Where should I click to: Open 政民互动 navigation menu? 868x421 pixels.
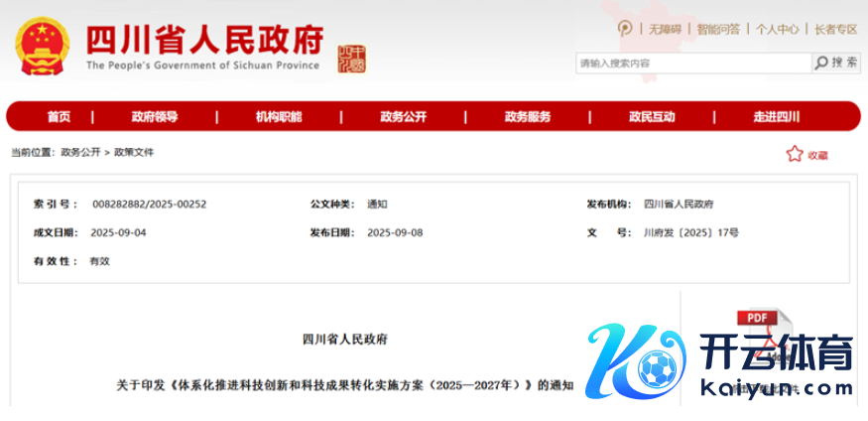click(652, 116)
